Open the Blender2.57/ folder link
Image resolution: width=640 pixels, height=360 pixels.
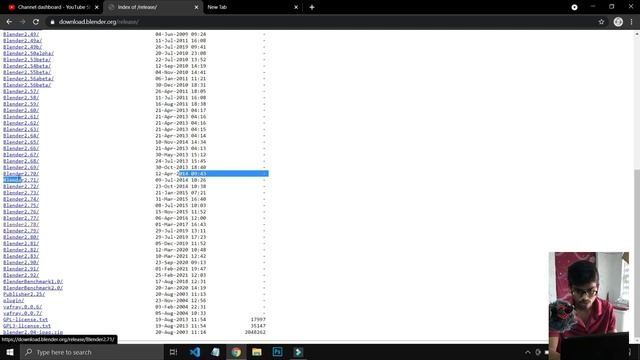tap(21, 91)
